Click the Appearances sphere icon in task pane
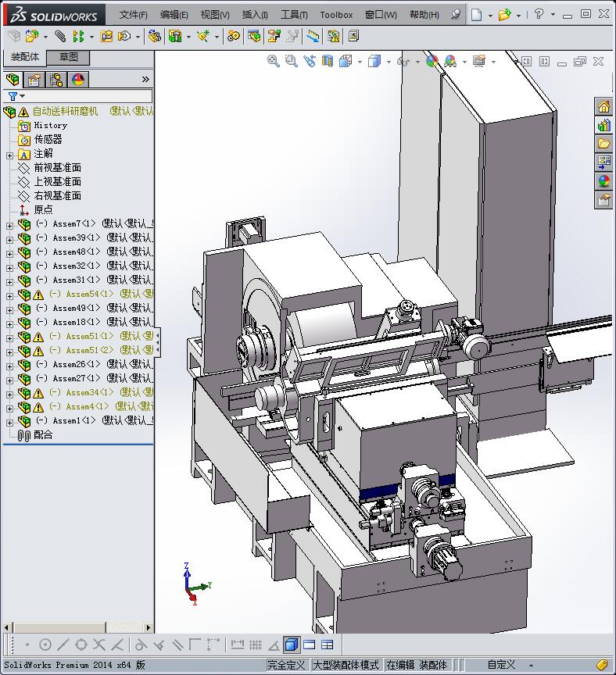This screenshot has width=616, height=675. [603, 181]
